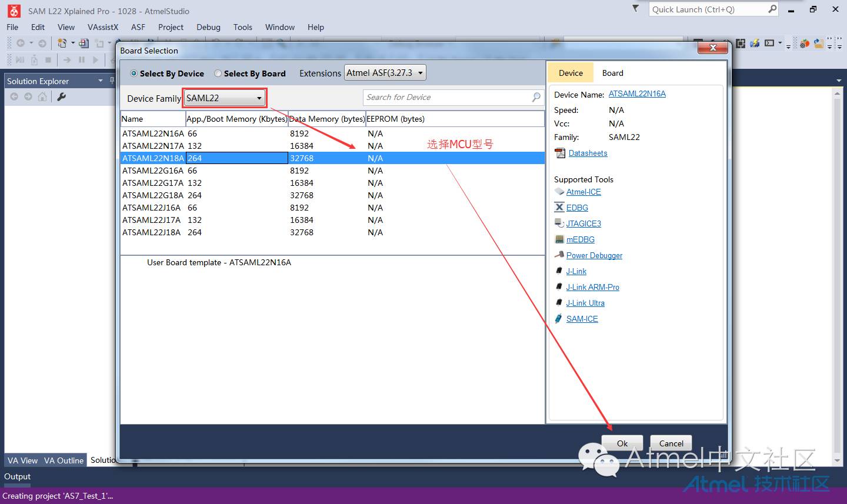Click the Cancel button
Viewport: 847px width, 504px height.
pos(671,443)
